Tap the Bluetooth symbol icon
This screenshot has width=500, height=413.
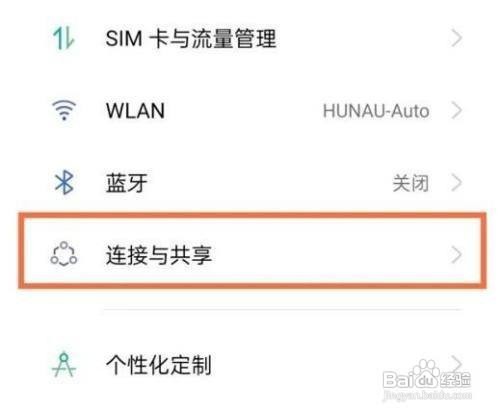(64, 182)
